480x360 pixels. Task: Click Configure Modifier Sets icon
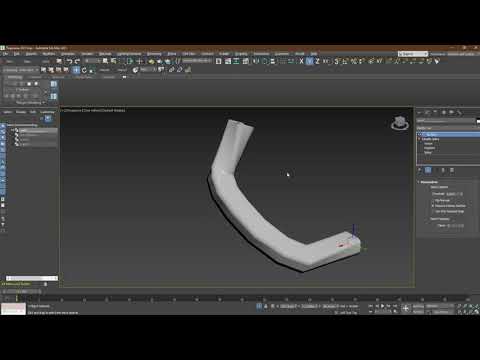(452, 170)
